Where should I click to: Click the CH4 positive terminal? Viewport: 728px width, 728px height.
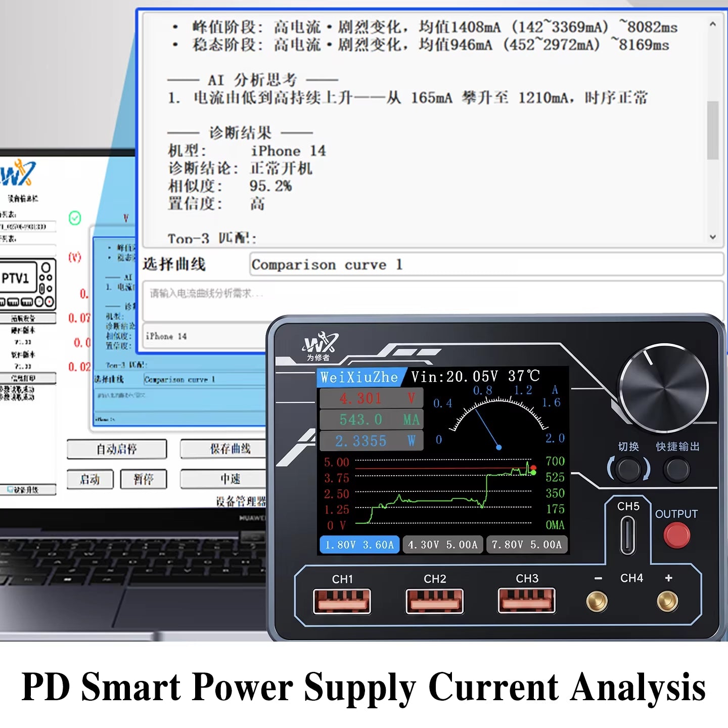pos(667,602)
